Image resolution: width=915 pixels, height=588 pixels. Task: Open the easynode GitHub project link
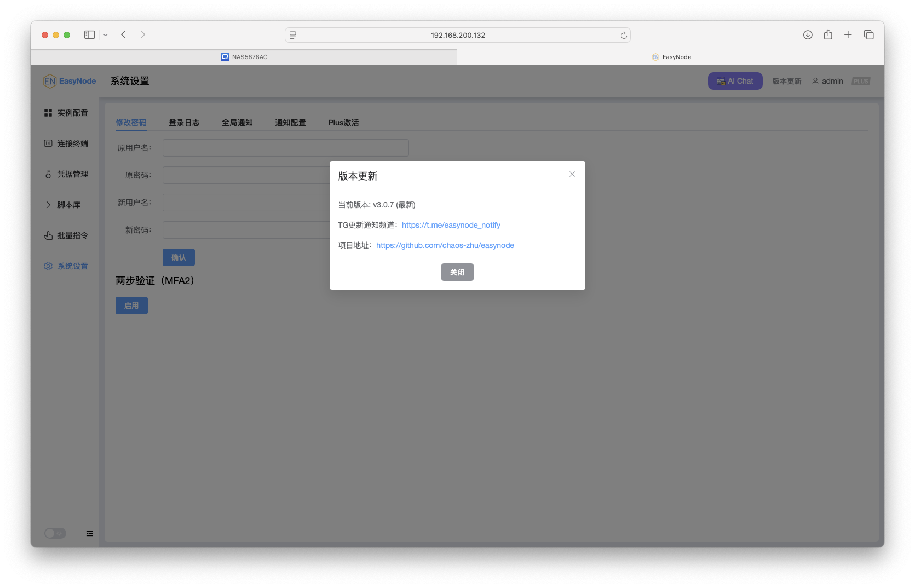445,245
